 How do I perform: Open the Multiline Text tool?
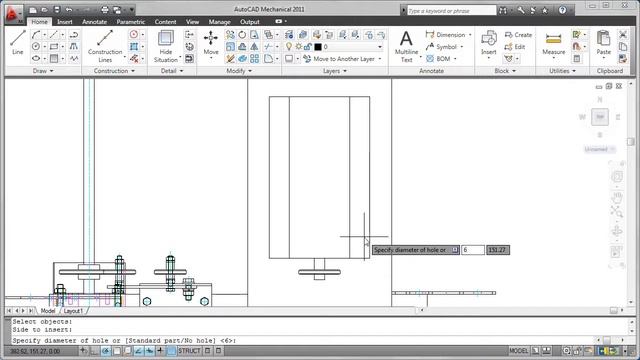click(406, 46)
